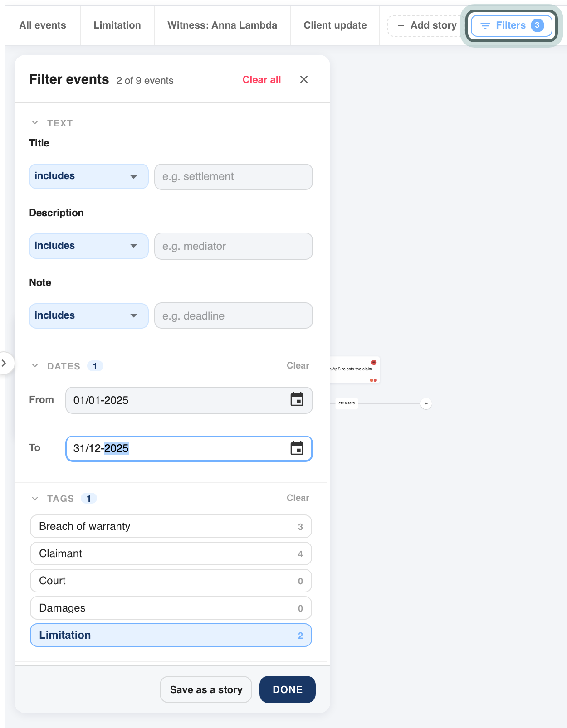Click the plus button on the timeline
The height and width of the screenshot is (728, 567).
426,403
